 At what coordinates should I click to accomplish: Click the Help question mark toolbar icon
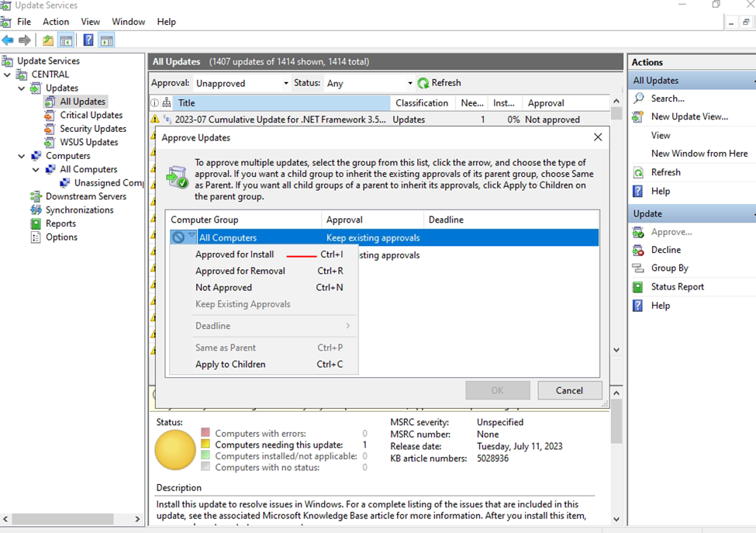point(88,40)
